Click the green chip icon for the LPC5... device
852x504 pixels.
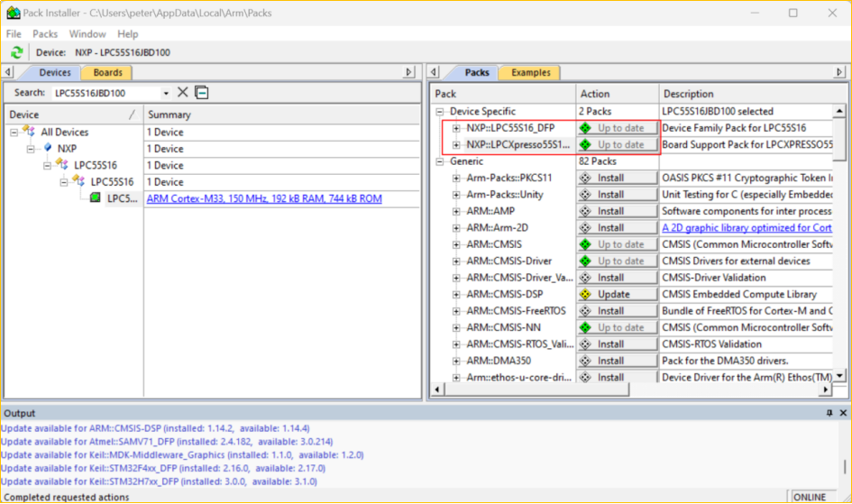click(x=96, y=198)
